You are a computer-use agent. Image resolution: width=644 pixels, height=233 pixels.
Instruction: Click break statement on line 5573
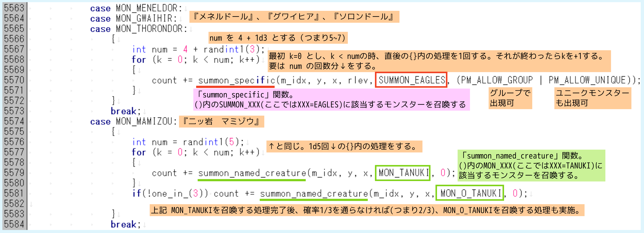coord(126,111)
